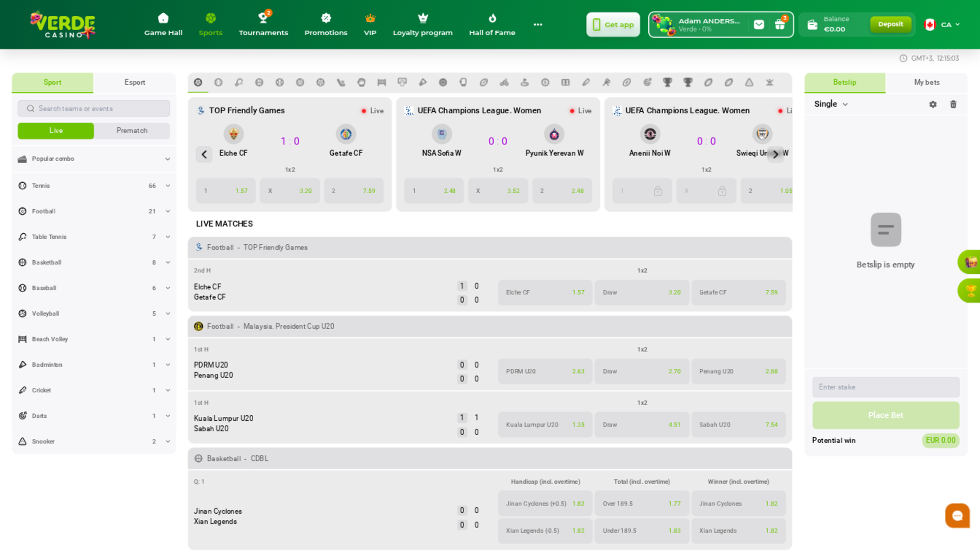Click the next arrow on the live matches carousel

[x=776, y=155]
